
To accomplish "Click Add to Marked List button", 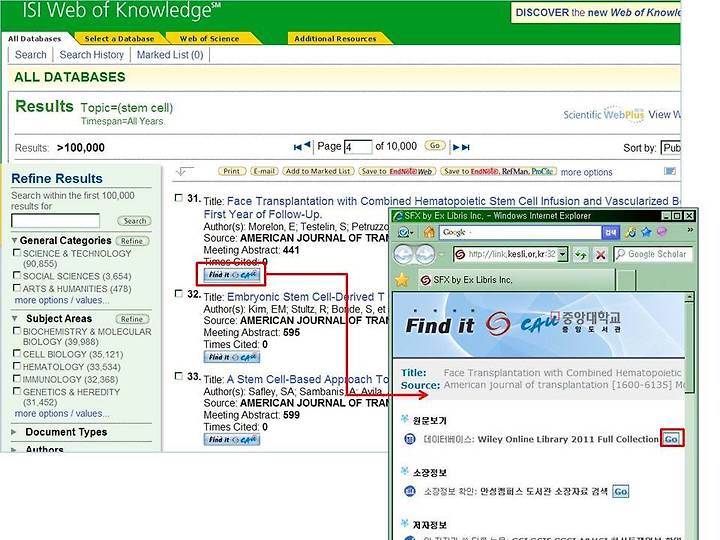I will [x=318, y=171].
